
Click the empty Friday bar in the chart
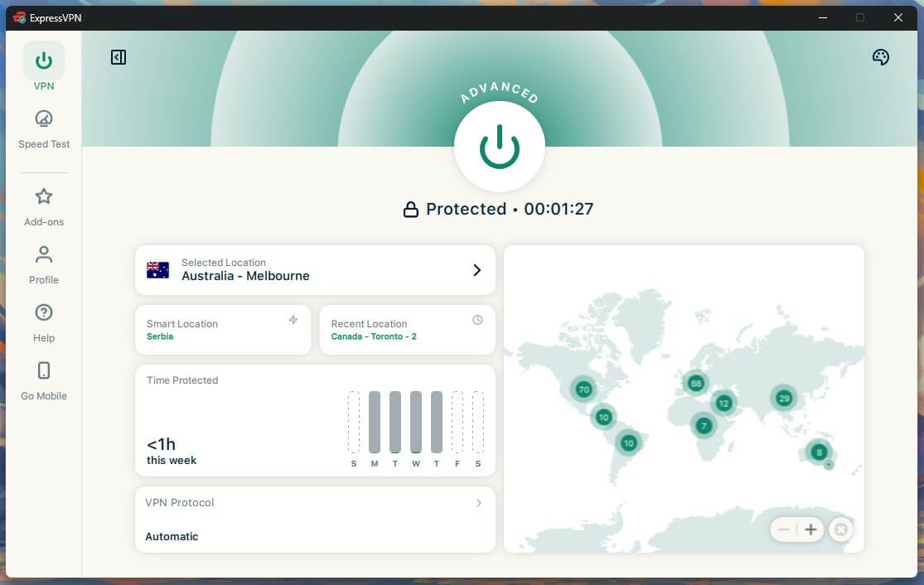click(457, 422)
